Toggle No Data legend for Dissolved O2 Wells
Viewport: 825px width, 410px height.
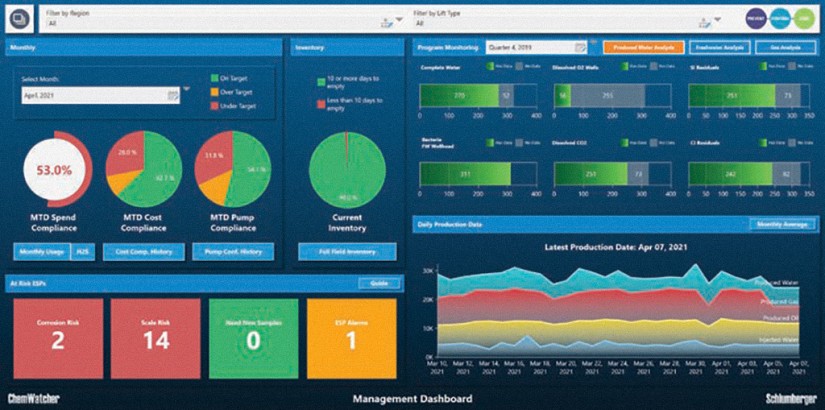click(660, 66)
